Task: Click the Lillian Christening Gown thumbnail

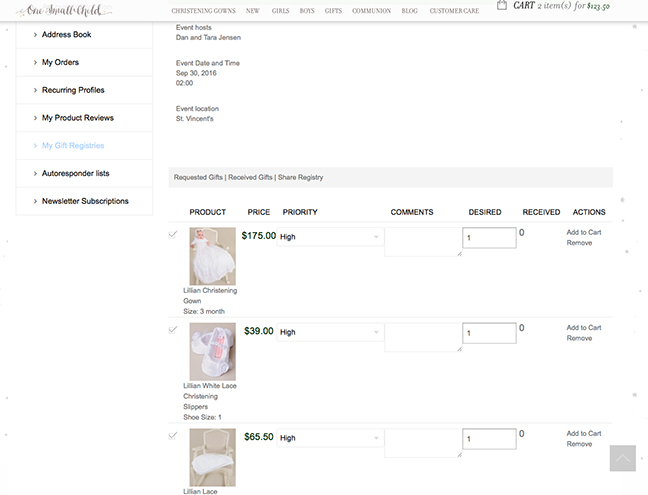Action: (x=212, y=256)
